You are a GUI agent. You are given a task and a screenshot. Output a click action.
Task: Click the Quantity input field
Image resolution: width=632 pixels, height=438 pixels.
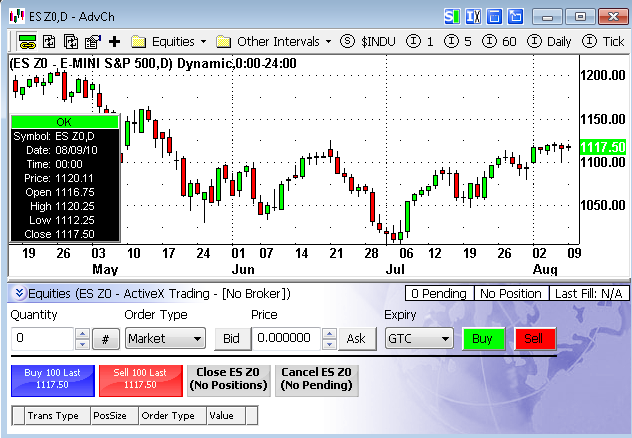pyautogui.click(x=42, y=338)
